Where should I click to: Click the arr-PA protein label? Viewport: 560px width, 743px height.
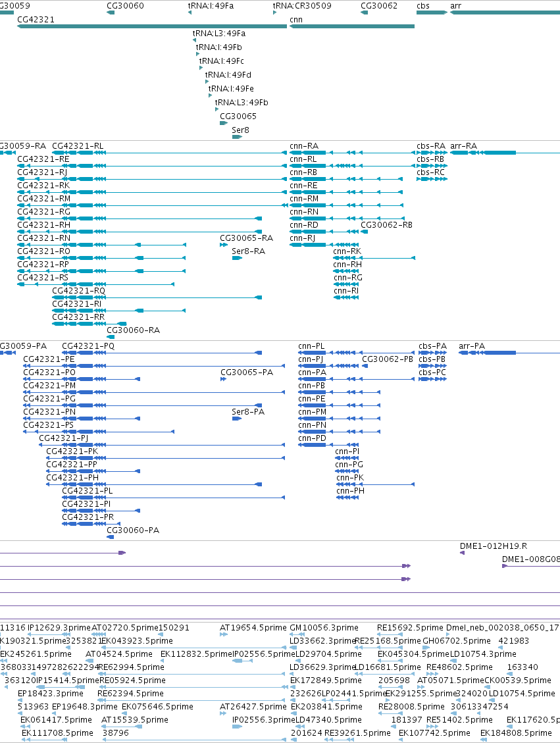point(472,346)
